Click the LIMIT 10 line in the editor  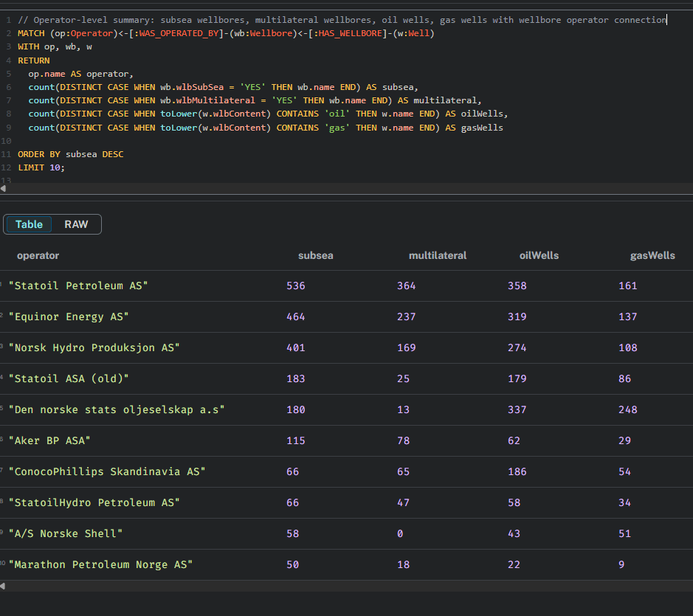point(41,167)
